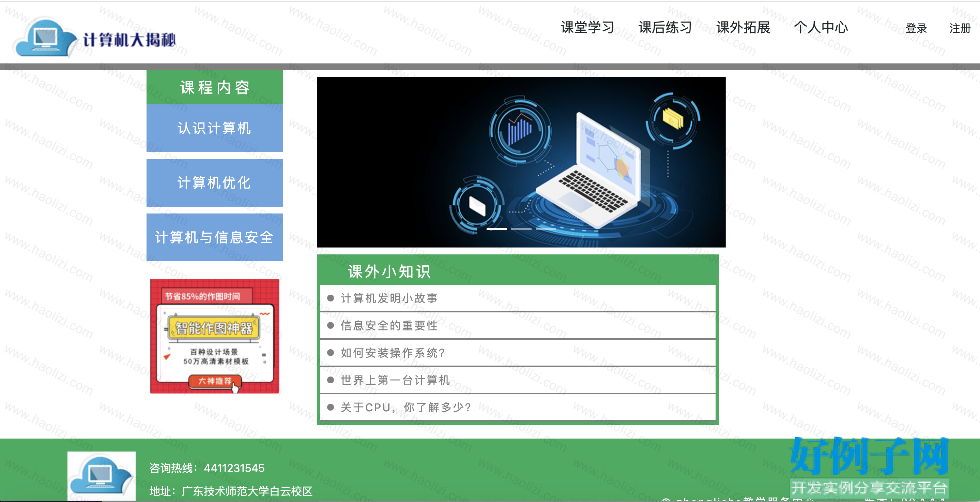This screenshot has width=980, height=502.
Task: Click the cloud computer logo in header
Action: (x=46, y=38)
